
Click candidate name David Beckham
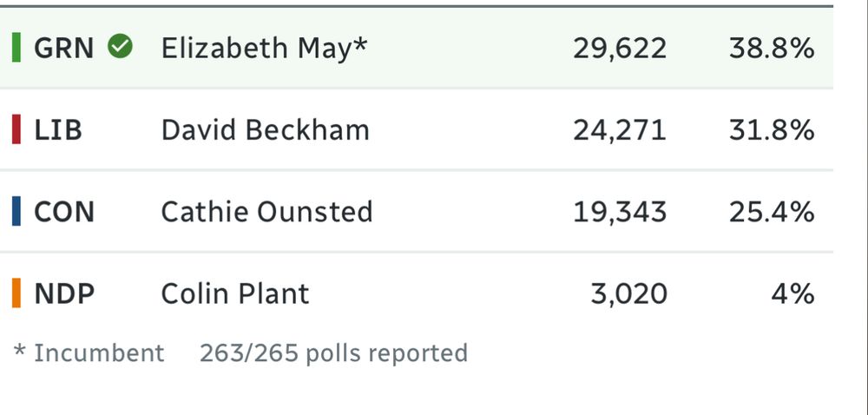[x=265, y=130]
